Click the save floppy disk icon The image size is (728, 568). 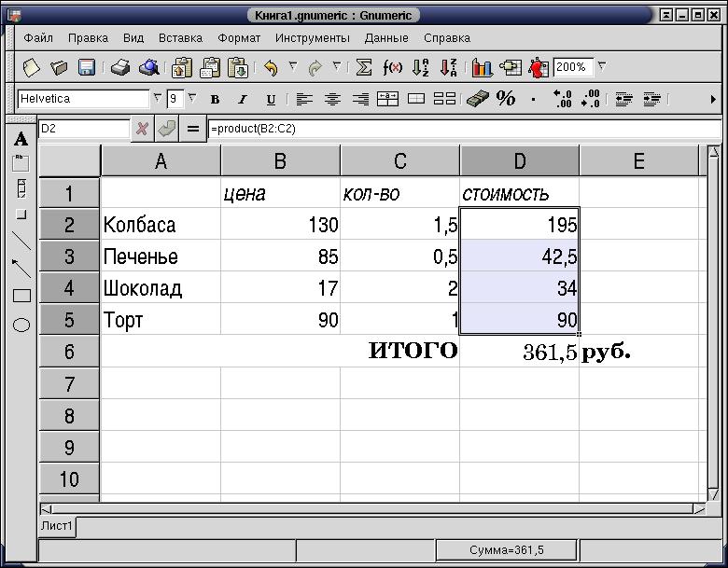(x=87, y=67)
